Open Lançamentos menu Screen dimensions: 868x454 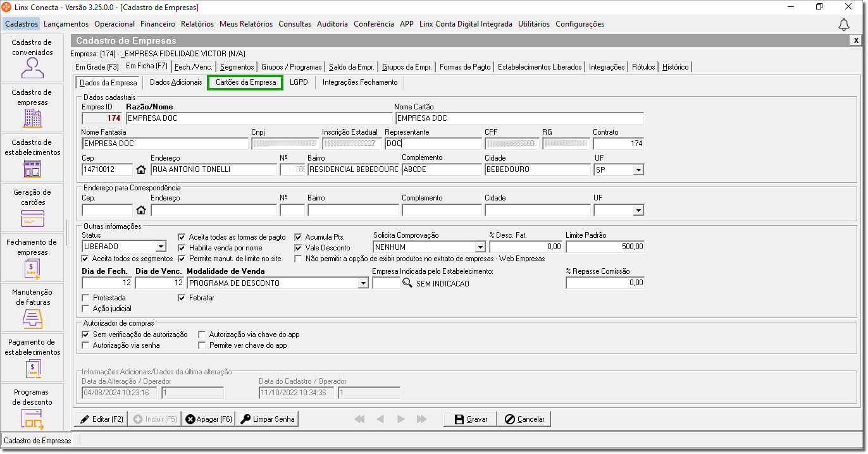click(x=66, y=24)
